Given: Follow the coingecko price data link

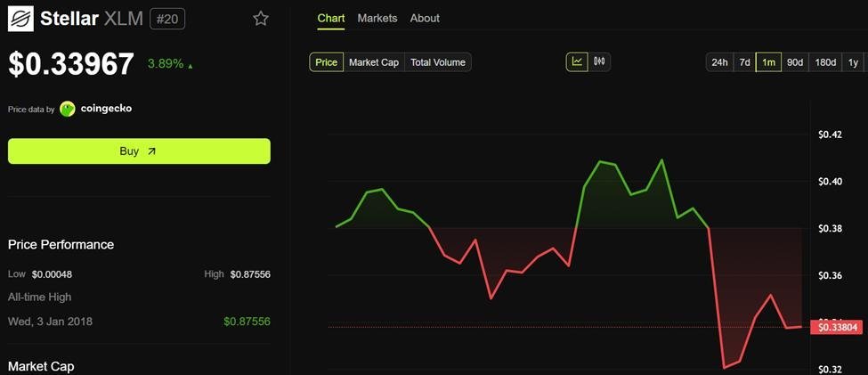Looking at the screenshot, I should 106,109.
